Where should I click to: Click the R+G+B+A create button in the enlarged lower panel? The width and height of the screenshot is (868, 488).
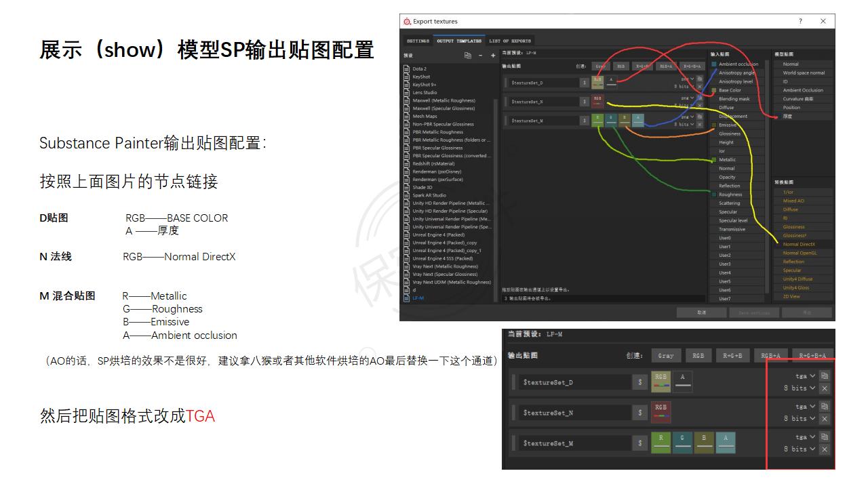pos(812,356)
